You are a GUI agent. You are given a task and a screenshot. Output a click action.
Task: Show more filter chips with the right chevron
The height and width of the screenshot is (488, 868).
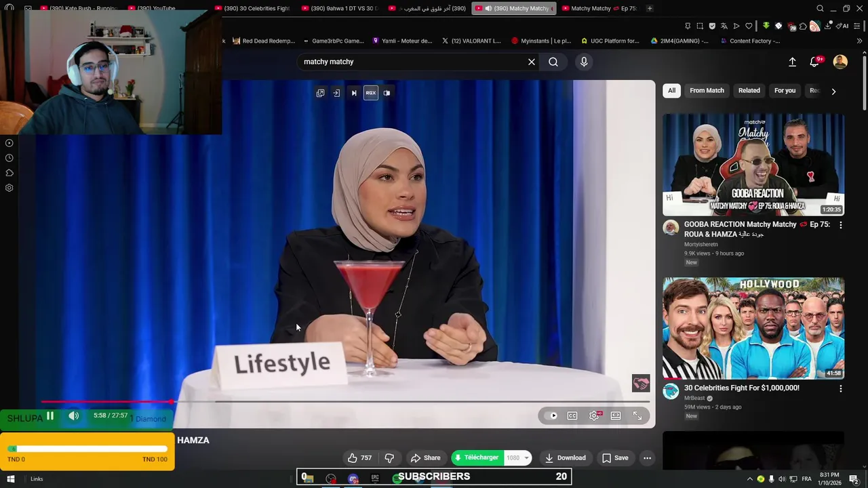point(833,91)
